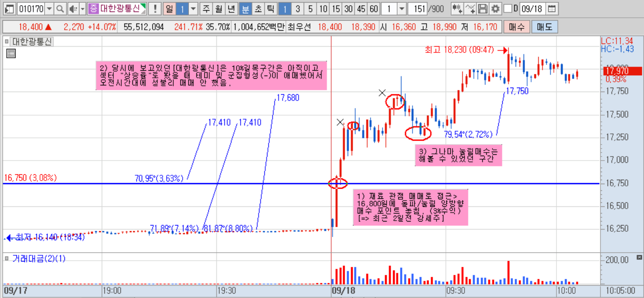The height and width of the screenshot is (298, 644).
Task: Click the stock search magnifier icon
Action: click(60, 8)
